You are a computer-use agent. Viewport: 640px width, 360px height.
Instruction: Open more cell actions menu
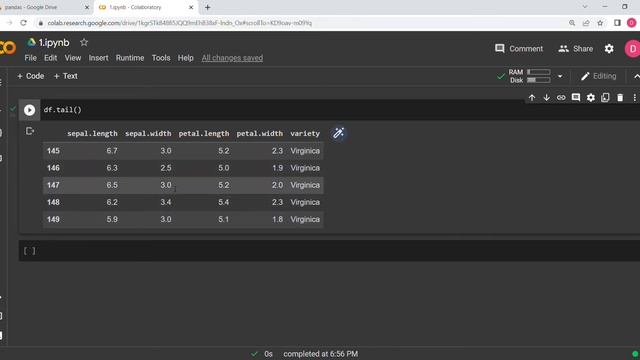(x=634, y=98)
